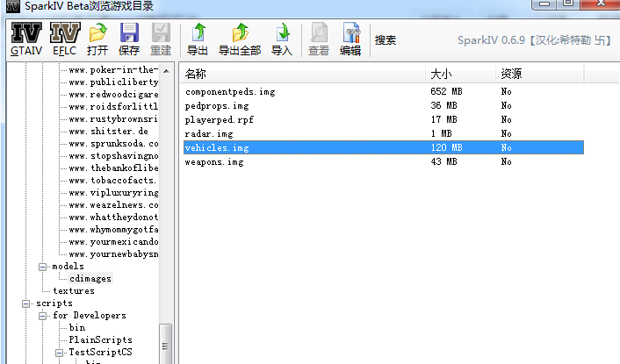Click the 导入 import icon

point(282,40)
